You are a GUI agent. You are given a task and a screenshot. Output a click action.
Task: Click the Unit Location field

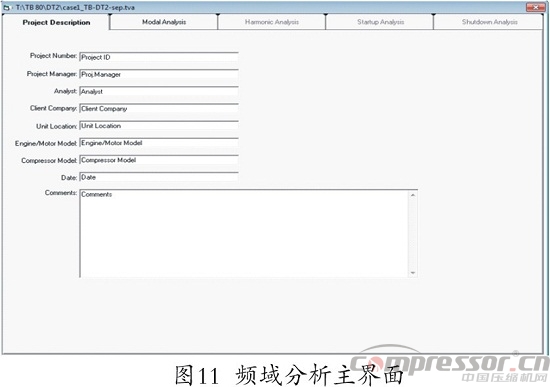pos(159,126)
